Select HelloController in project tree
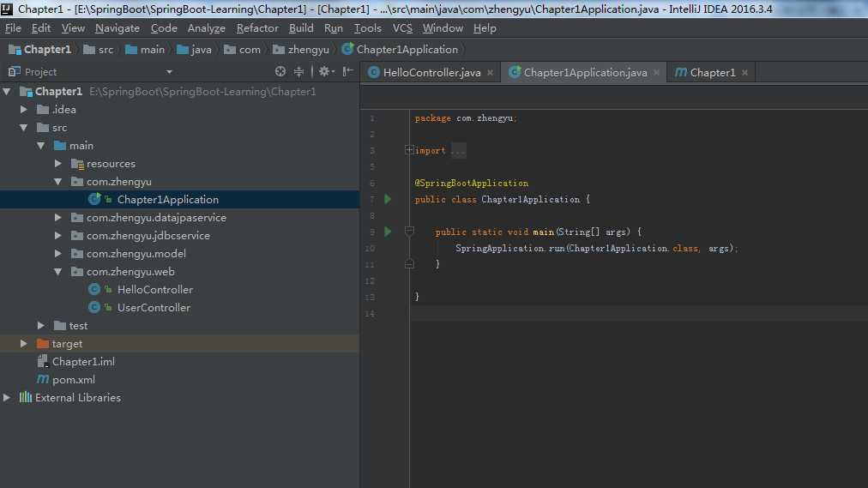868x488 pixels. coord(155,289)
